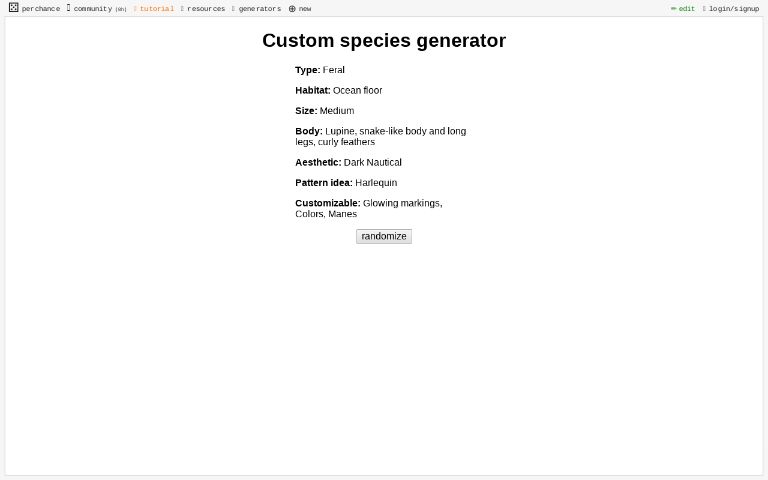Click the small icon before tutorial
768x480 pixels.
(x=135, y=9)
